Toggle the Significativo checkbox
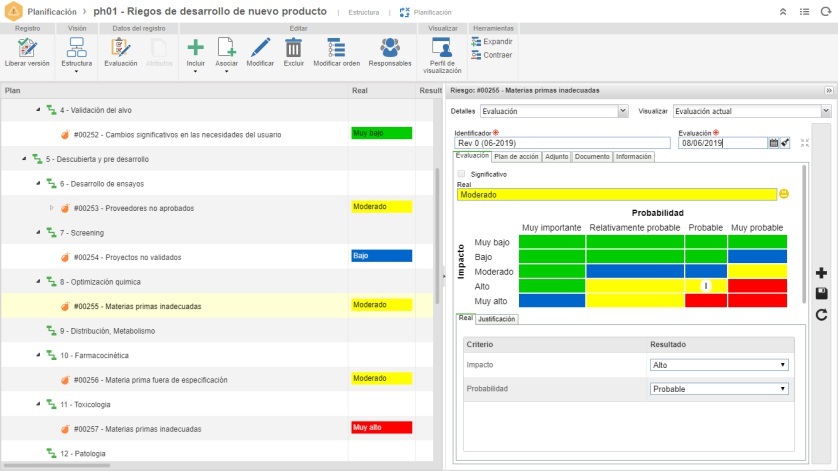The width and height of the screenshot is (838, 471). (461, 174)
